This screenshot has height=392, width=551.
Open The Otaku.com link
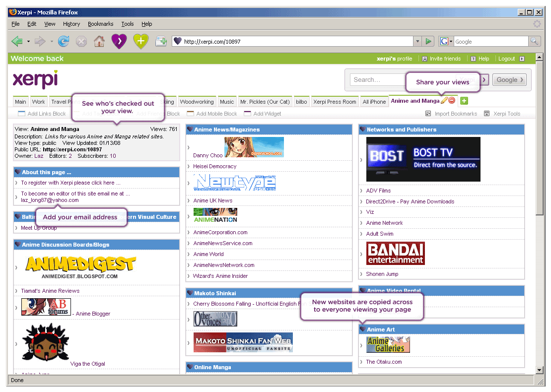384,361
